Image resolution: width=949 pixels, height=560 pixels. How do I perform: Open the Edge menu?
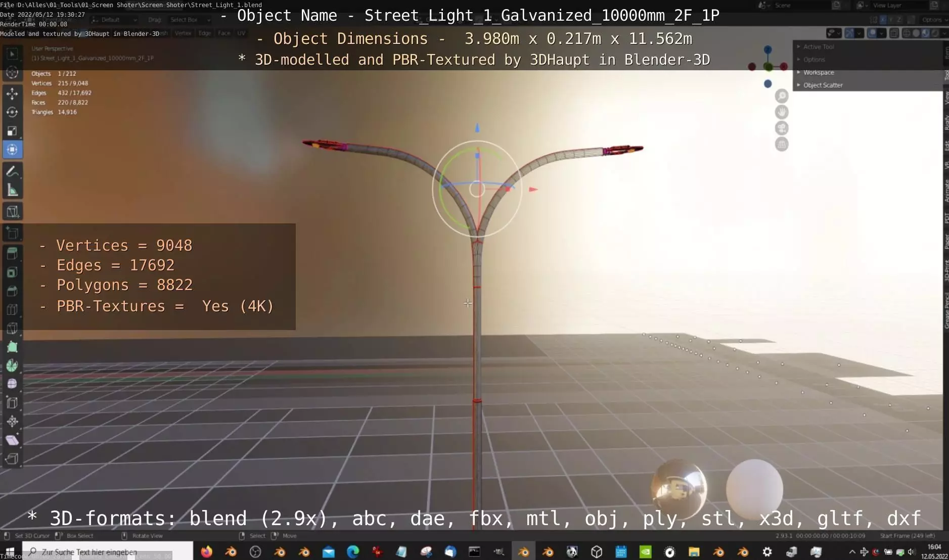(x=205, y=33)
